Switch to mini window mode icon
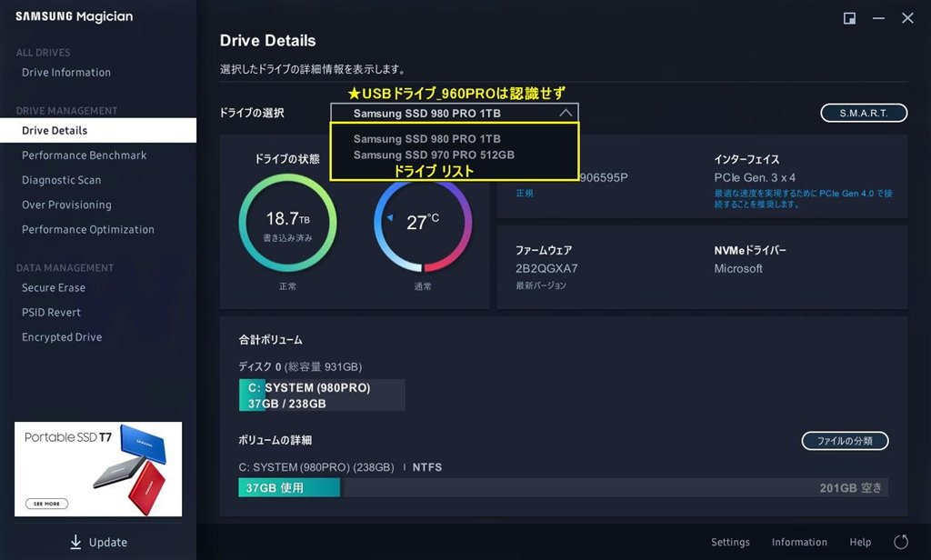 click(x=850, y=18)
